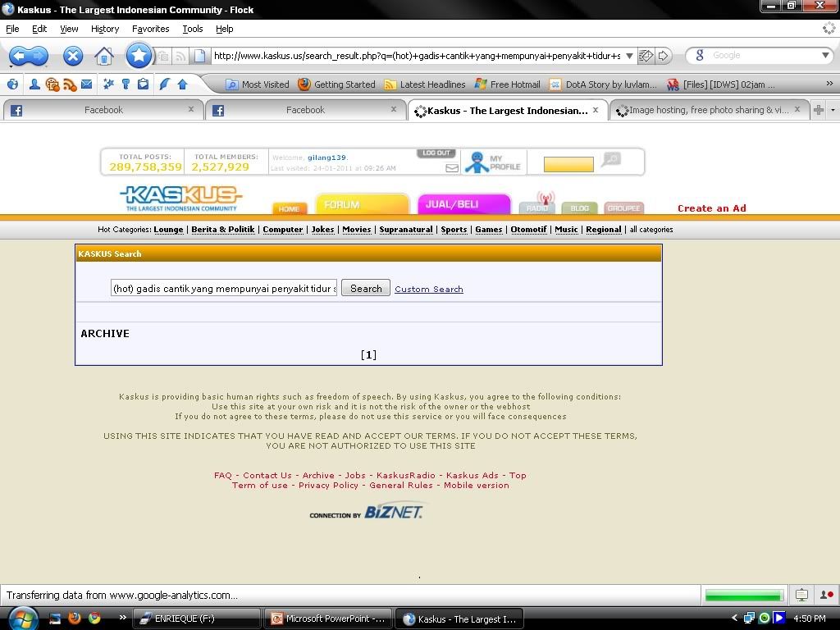Viewport: 840px width, 630px height.
Task: Open the Web Clipboard icon
Action: click(143, 84)
